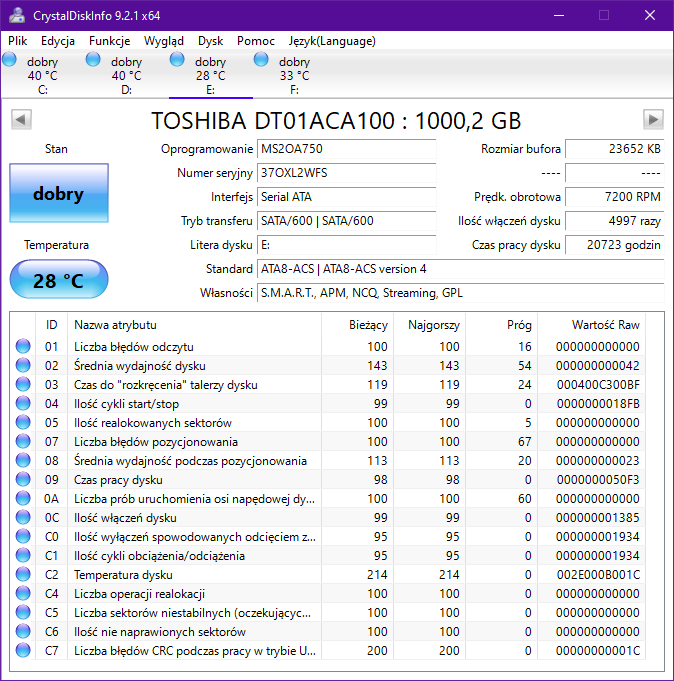Go to previous disk with left arrow

[x=20, y=120]
